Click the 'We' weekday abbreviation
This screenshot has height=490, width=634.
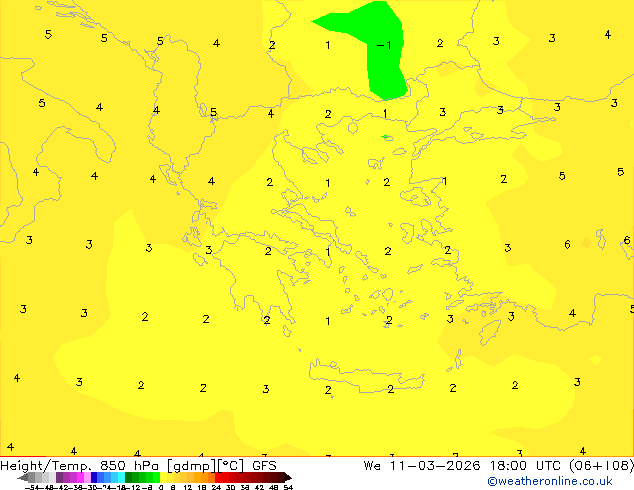point(372,466)
